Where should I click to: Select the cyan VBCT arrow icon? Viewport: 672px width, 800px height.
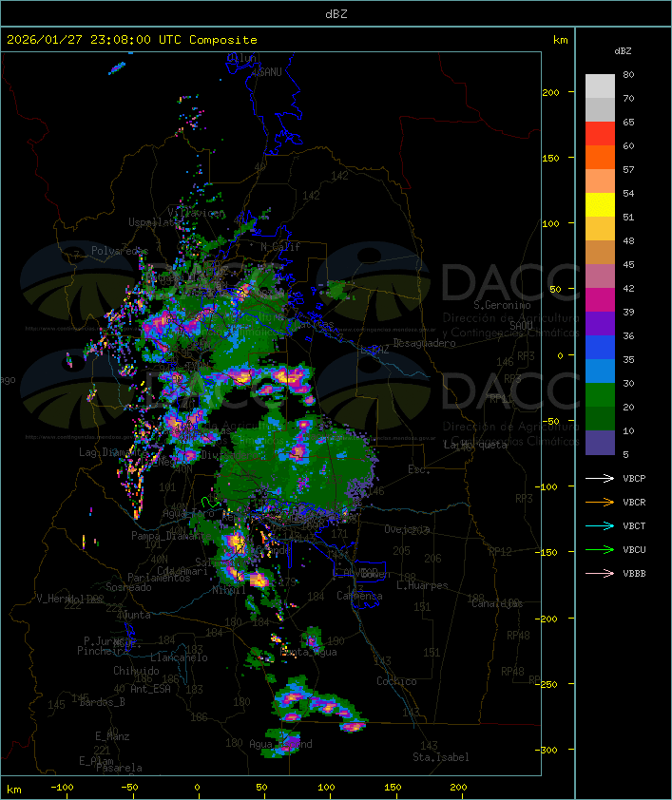(x=600, y=525)
